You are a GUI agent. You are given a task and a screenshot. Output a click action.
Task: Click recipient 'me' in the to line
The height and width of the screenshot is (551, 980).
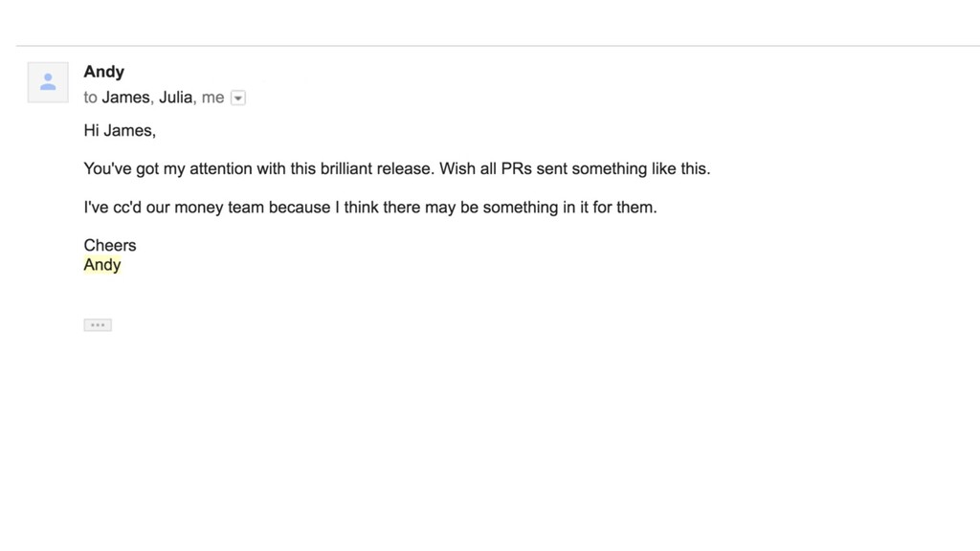(x=212, y=98)
